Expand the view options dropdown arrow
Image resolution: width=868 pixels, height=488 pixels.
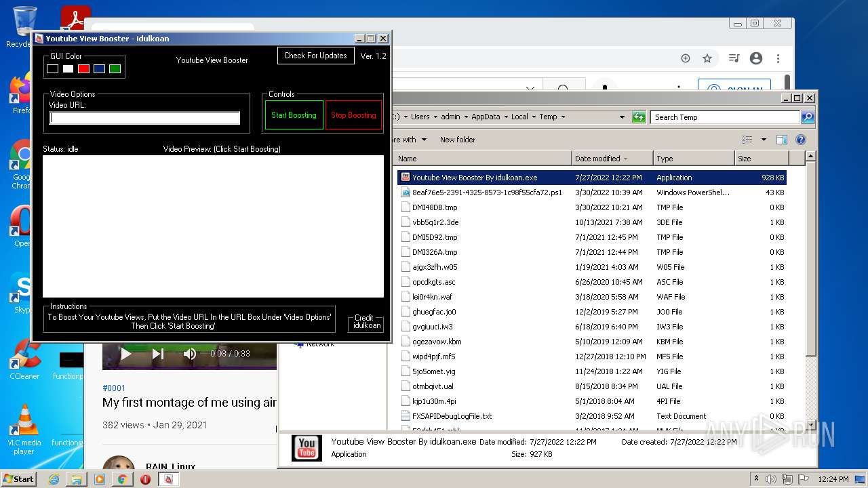764,140
